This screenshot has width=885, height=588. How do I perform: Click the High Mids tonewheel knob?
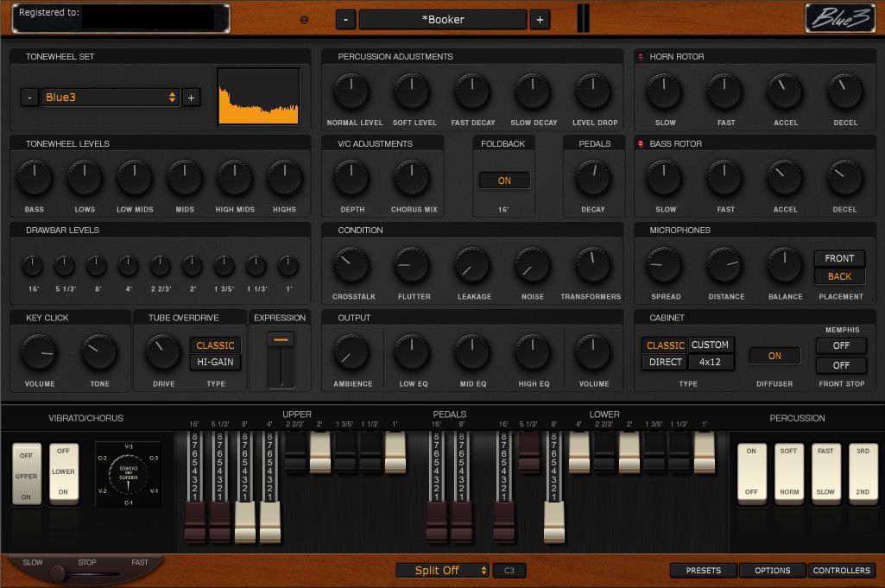click(235, 179)
